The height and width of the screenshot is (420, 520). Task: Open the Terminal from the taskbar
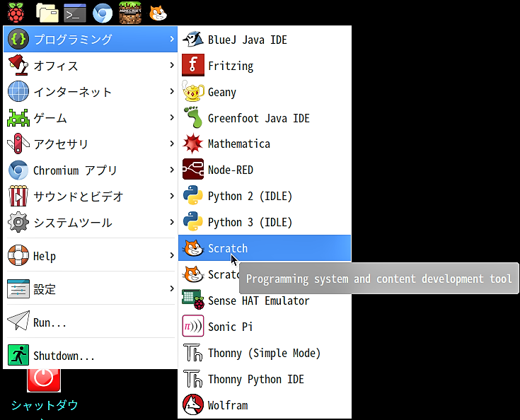coord(74,12)
